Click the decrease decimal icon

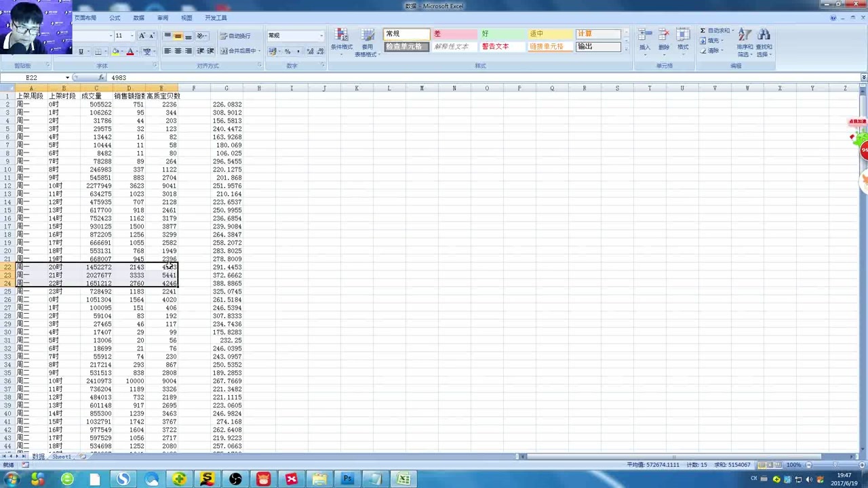(x=320, y=52)
